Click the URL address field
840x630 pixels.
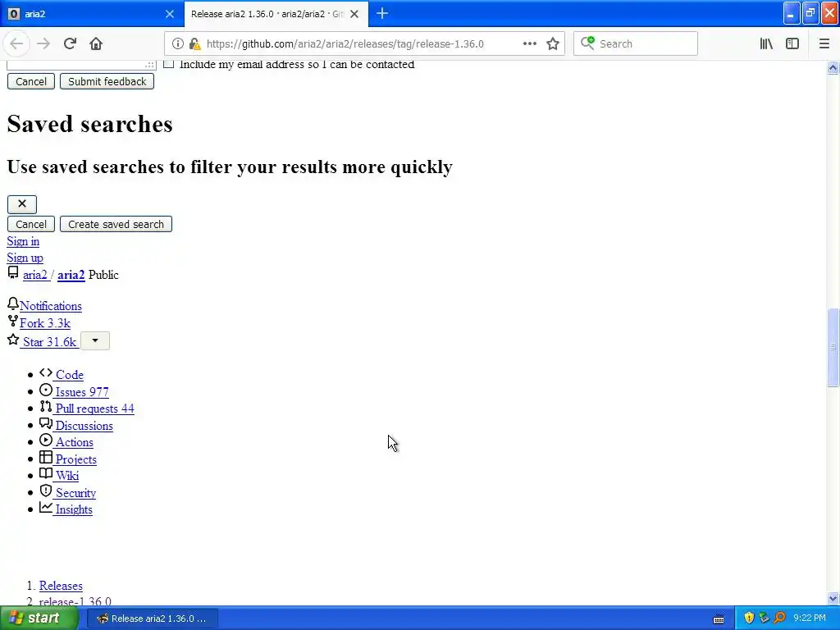coord(345,44)
